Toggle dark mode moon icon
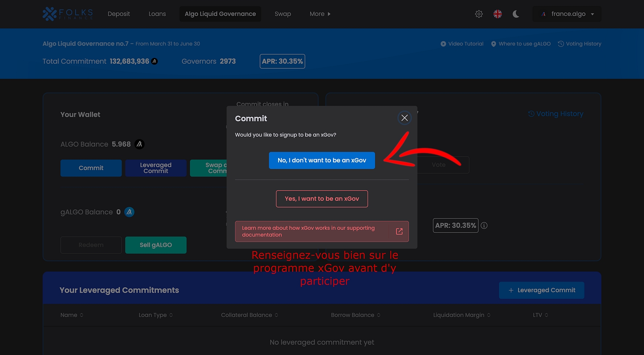The image size is (644, 355). pos(516,14)
